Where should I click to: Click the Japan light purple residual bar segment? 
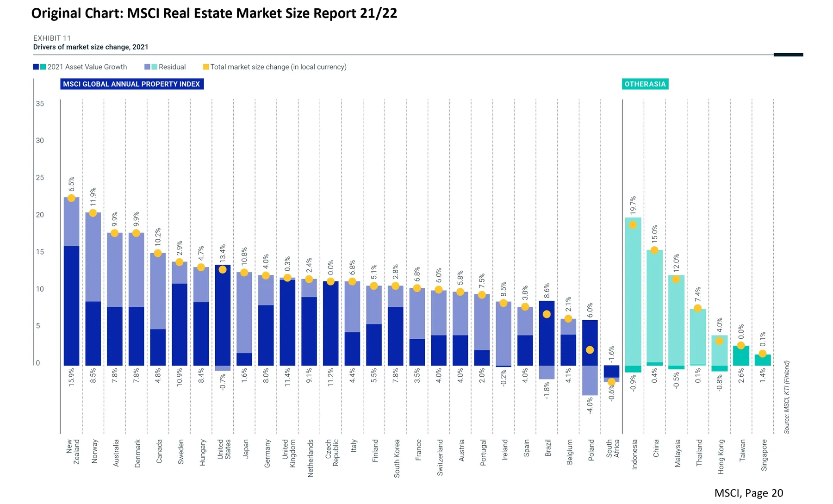[x=244, y=313]
